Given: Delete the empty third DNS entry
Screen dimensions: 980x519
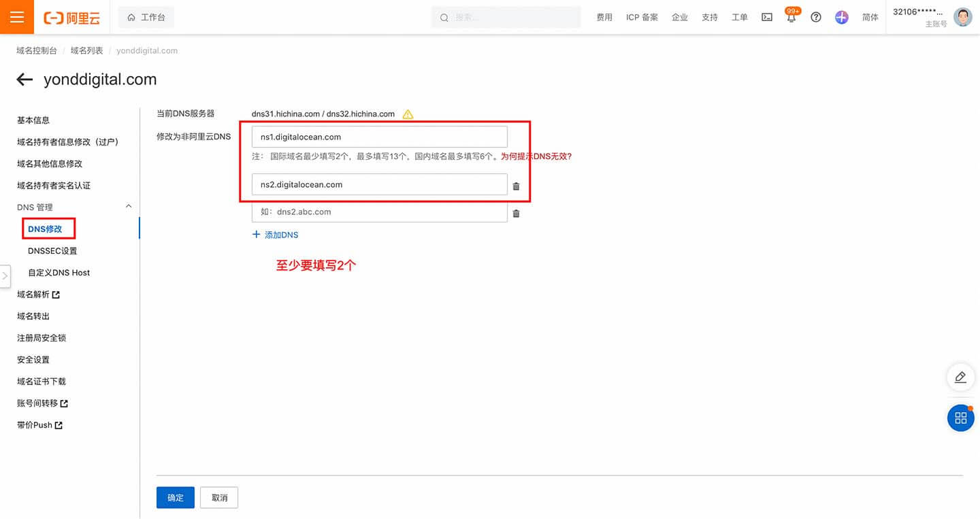Looking at the screenshot, I should (x=516, y=213).
